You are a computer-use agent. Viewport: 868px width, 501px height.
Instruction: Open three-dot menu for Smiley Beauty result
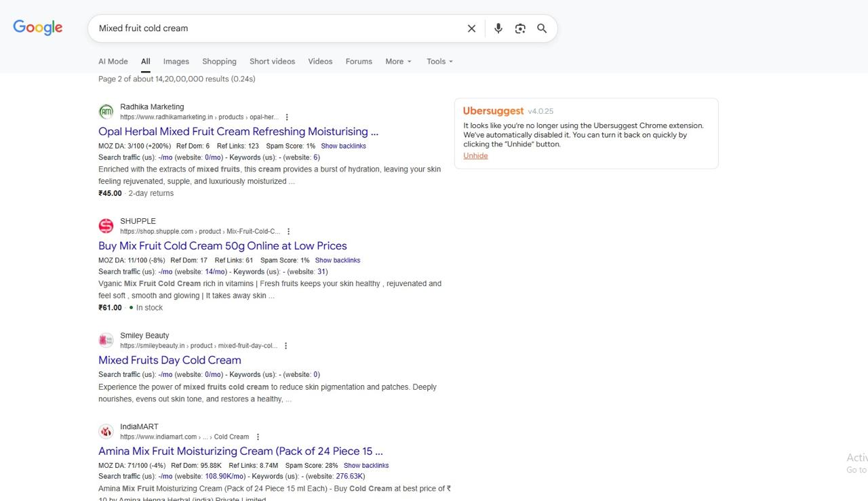(x=285, y=346)
